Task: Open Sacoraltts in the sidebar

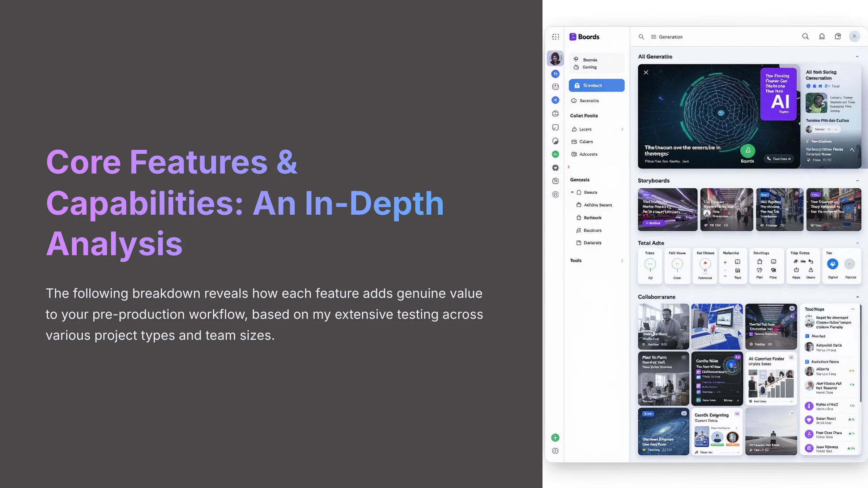Action: pyautogui.click(x=585, y=101)
